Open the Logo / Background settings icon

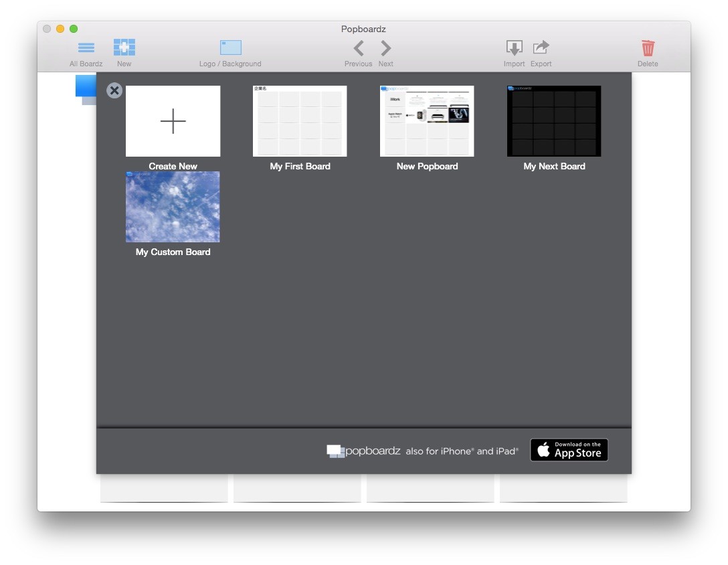231,48
